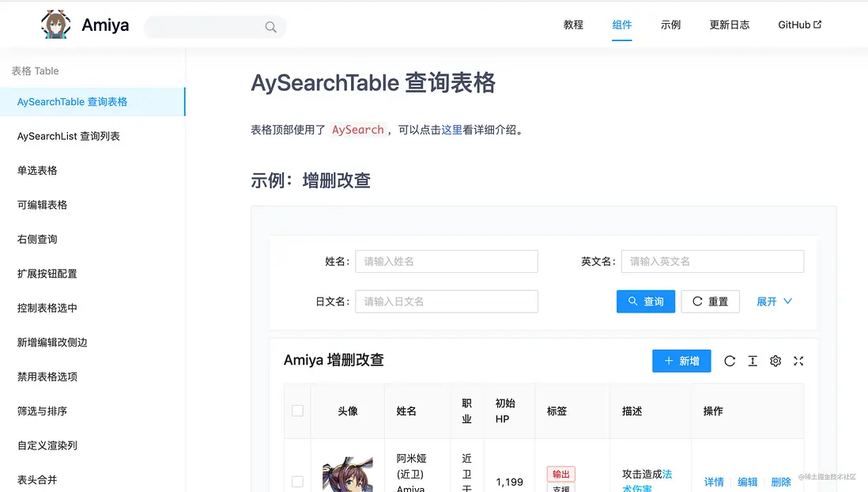Click the 1,199 HP value

(x=509, y=482)
